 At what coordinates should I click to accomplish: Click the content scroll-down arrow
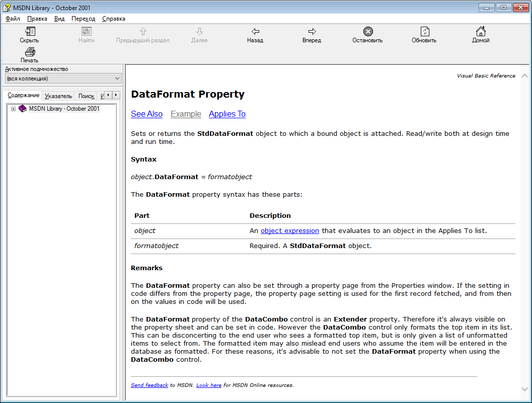pos(524,389)
